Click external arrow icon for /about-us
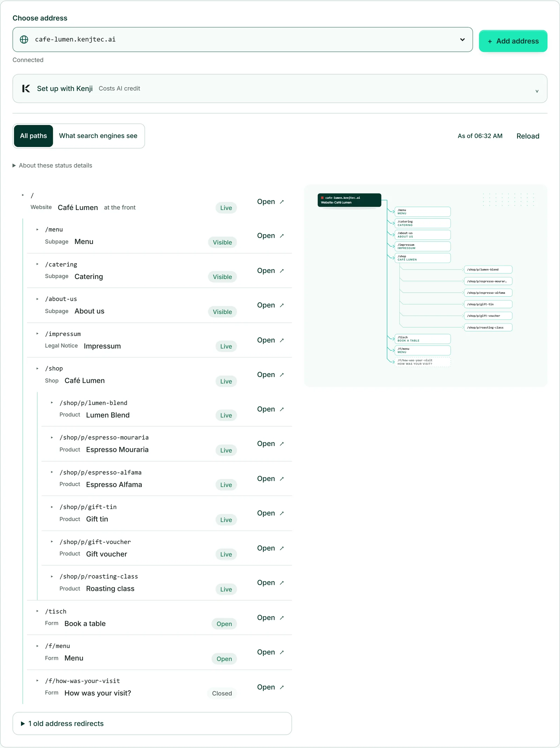This screenshot has width=560, height=748. pyautogui.click(x=282, y=305)
